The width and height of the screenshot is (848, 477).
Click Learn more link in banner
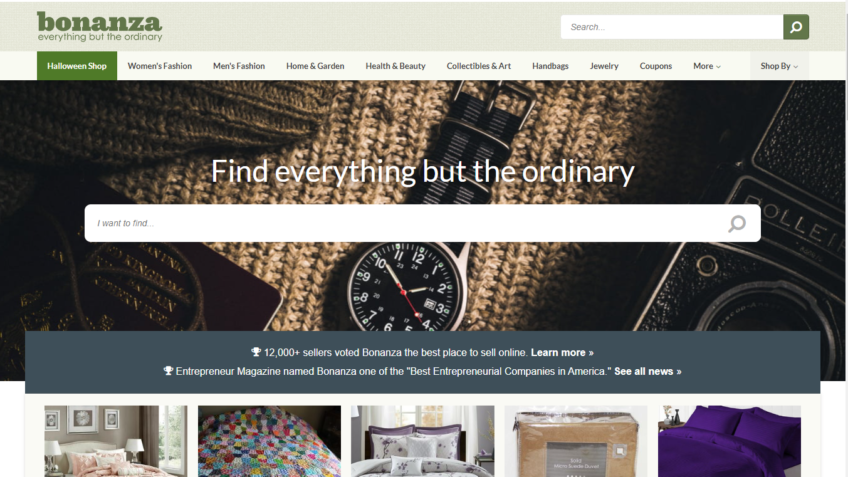tap(562, 353)
